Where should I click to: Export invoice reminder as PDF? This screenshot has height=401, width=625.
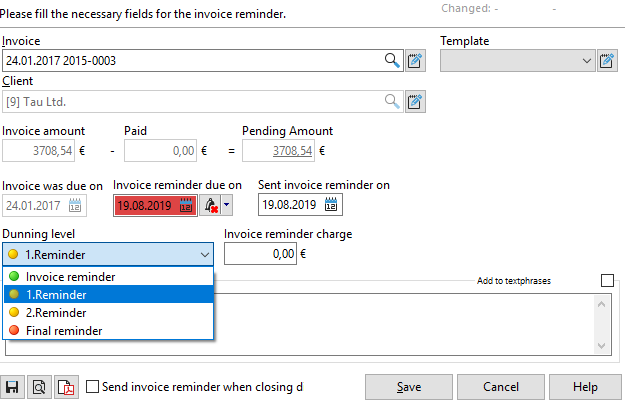(x=66, y=387)
